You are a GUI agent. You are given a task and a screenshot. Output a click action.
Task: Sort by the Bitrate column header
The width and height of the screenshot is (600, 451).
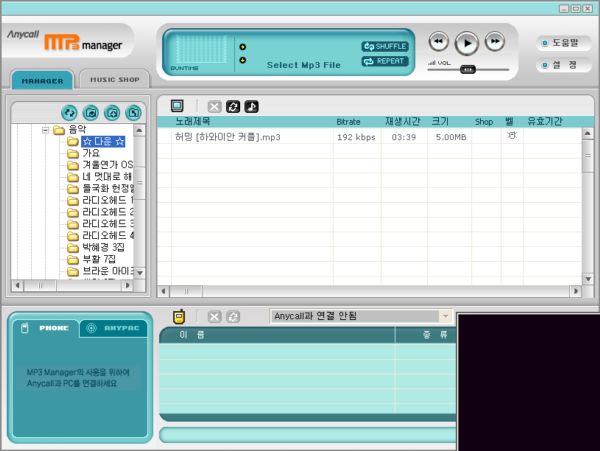click(x=348, y=122)
